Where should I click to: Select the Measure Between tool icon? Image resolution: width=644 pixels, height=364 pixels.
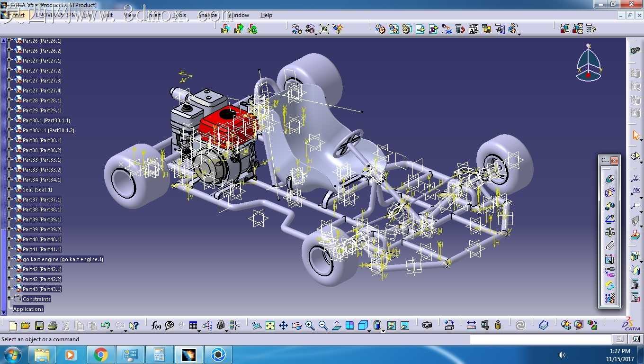(471, 325)
